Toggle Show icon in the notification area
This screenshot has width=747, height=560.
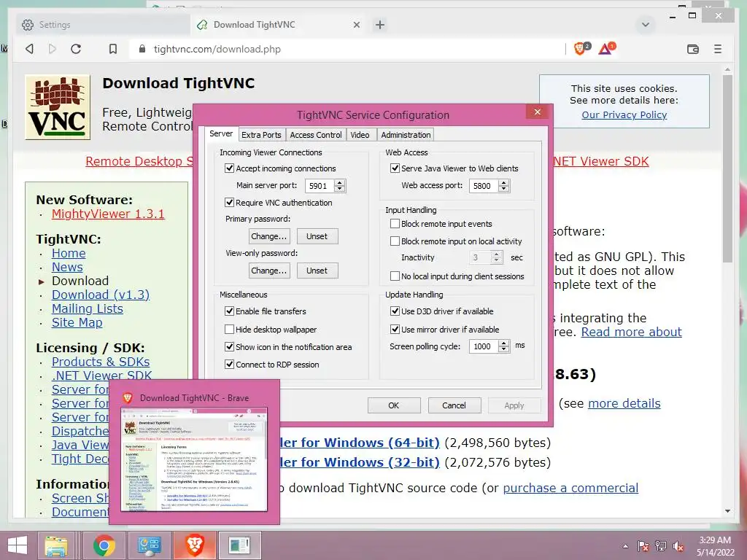click(x=229, y=346)
